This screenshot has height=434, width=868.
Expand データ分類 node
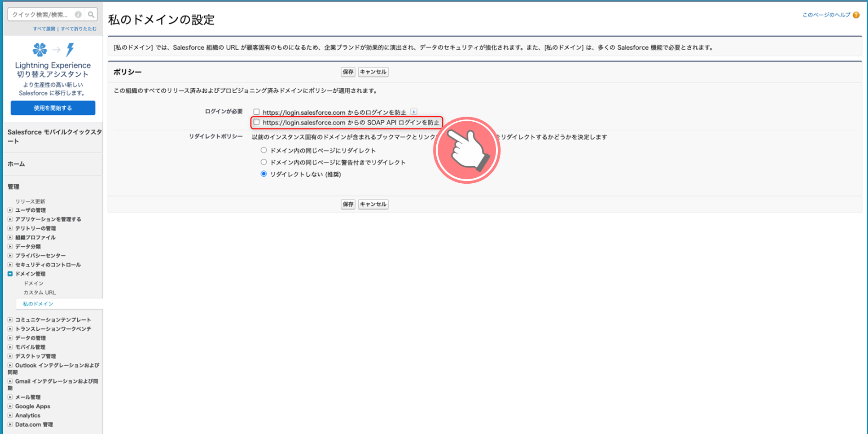[10, 247]
